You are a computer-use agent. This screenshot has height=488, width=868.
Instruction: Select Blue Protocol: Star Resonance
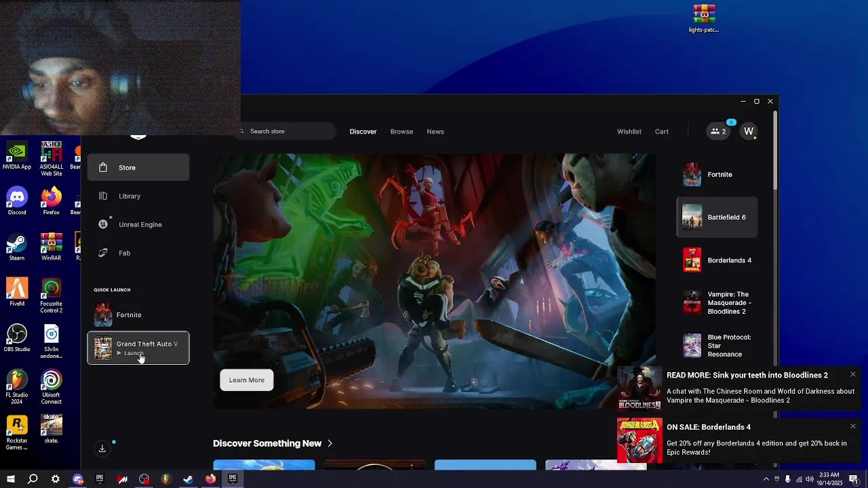pyautogui.click(x=717, y=346)
